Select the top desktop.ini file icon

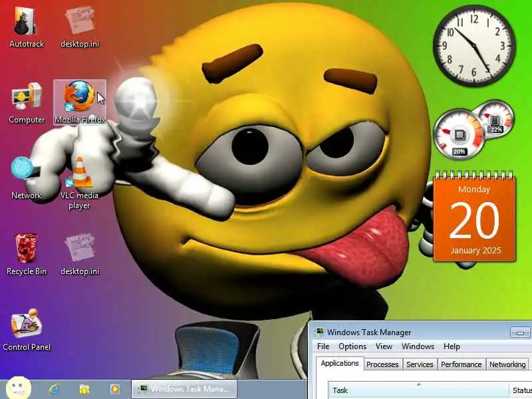(x=80, y=27)
